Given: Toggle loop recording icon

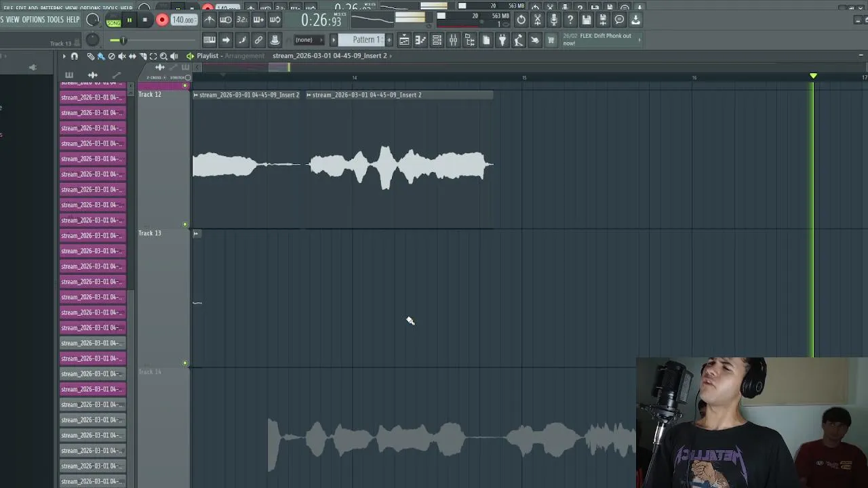Looking at the screenshot, I should point(275,20).
